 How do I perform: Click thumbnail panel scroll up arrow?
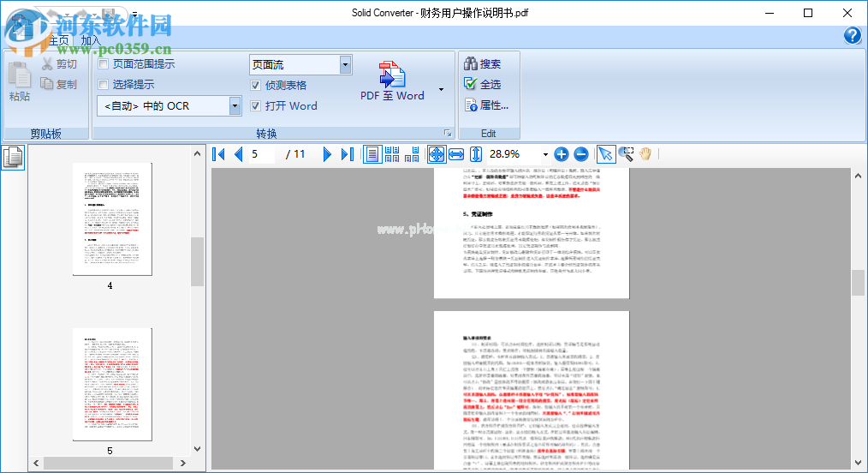(197, 154)
